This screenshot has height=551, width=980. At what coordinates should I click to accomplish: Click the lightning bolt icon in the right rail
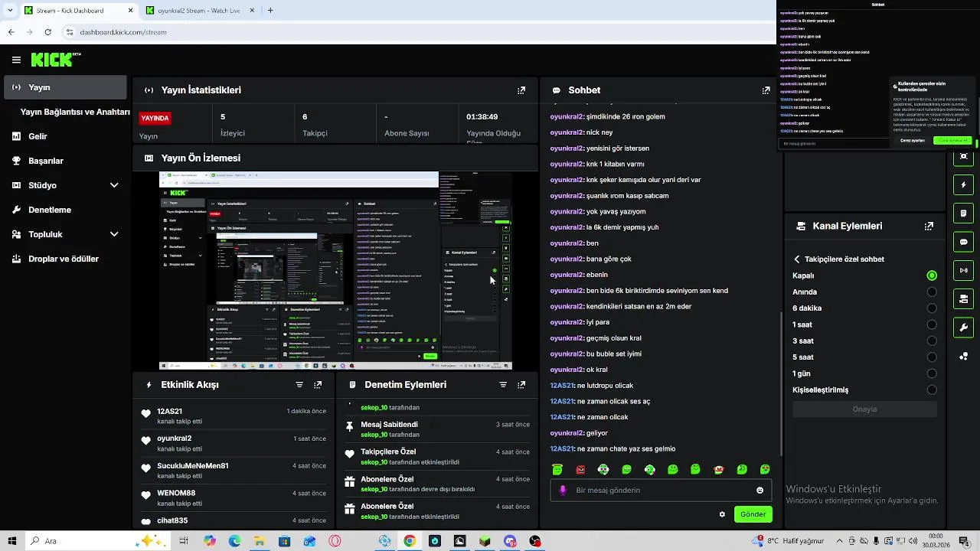pyautogui.click(x=964, y=185)
